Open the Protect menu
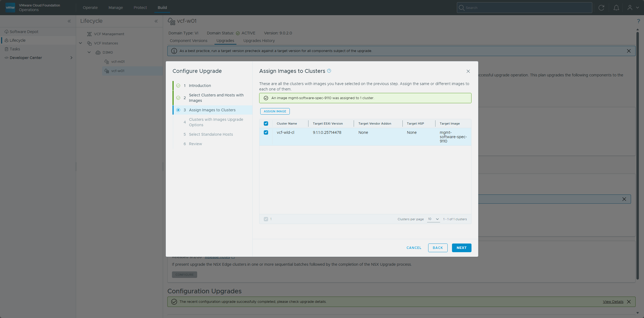The image size is (644, 318). point(140,8)
